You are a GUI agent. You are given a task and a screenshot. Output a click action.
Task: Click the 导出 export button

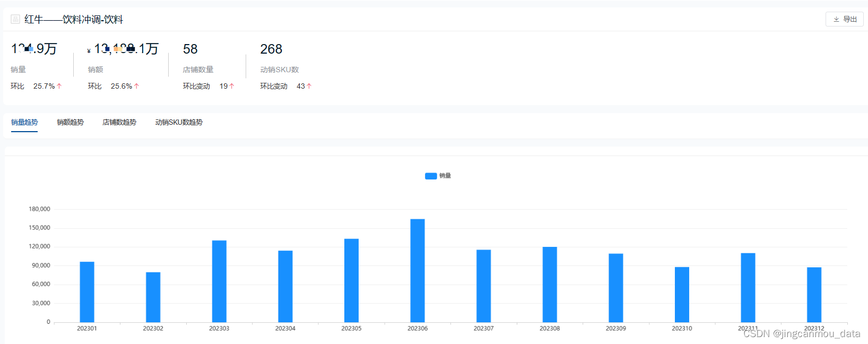coord(844,19)
